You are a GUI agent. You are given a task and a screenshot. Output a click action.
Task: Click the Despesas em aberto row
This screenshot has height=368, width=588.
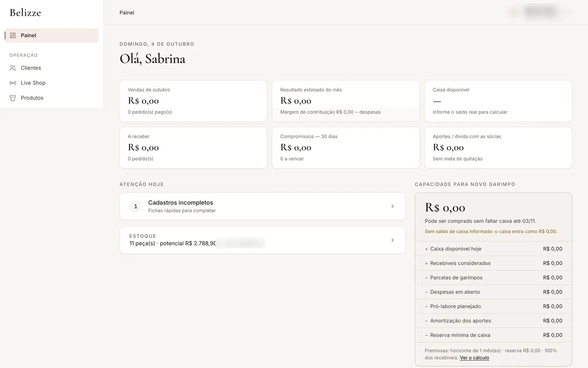coord(493,292)
